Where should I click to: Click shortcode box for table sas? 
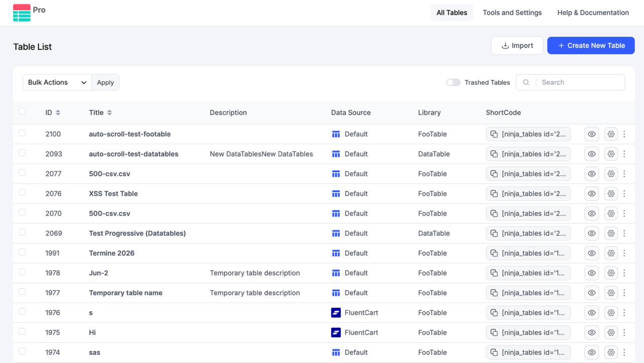[528, 352]
